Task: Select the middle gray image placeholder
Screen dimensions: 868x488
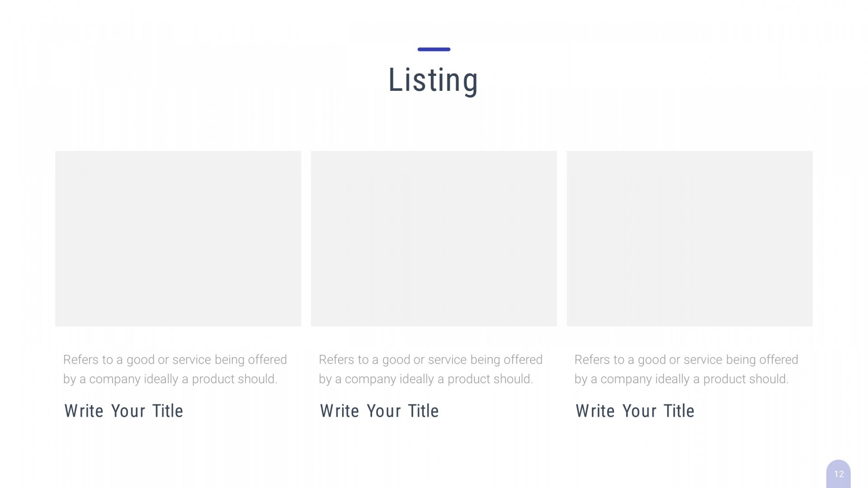Action: [434, 239]
